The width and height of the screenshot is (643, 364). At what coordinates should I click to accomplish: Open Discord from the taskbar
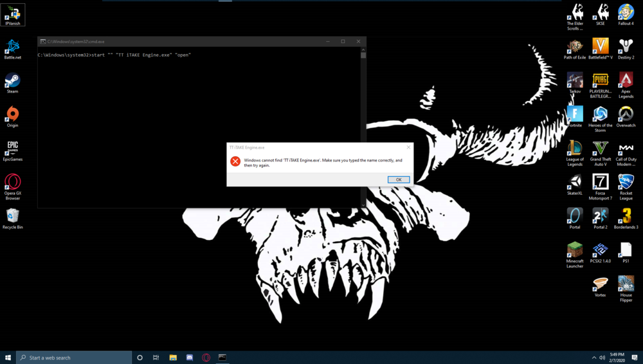[x=190, y=358]
